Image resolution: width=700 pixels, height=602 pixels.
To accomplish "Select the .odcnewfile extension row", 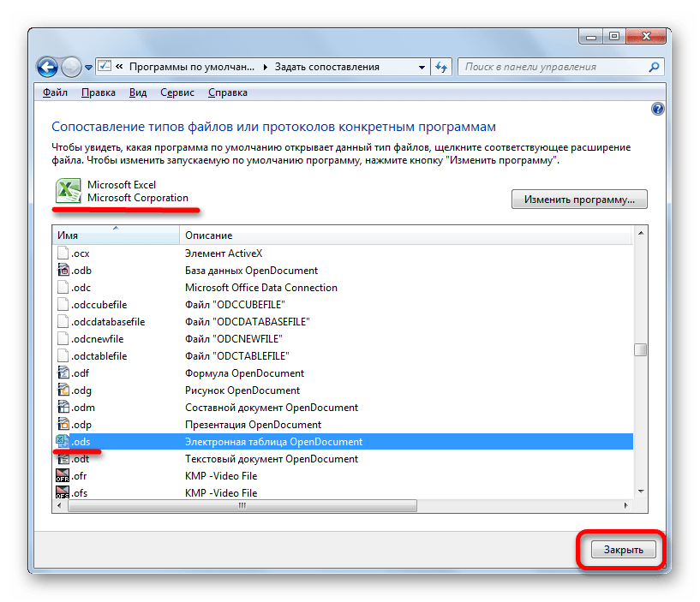I will click(343, 339).
